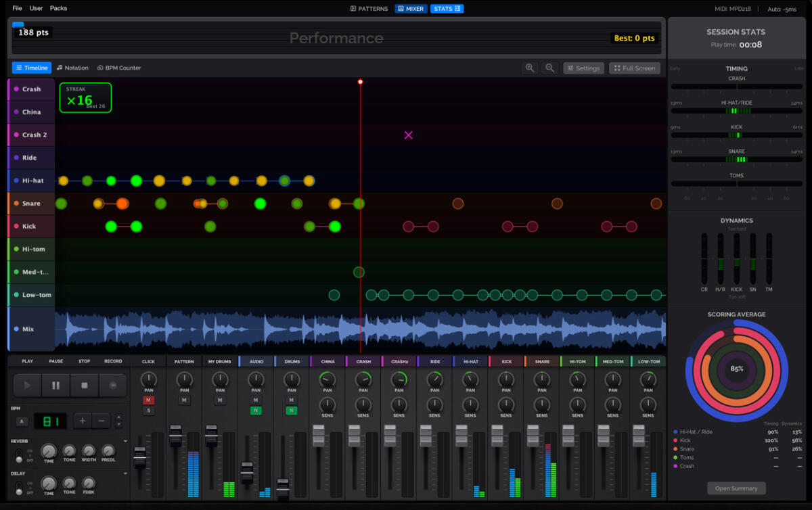Click the RIDE channel PAN knob
This screenshot has width=812, height=510.
[435, 380]
